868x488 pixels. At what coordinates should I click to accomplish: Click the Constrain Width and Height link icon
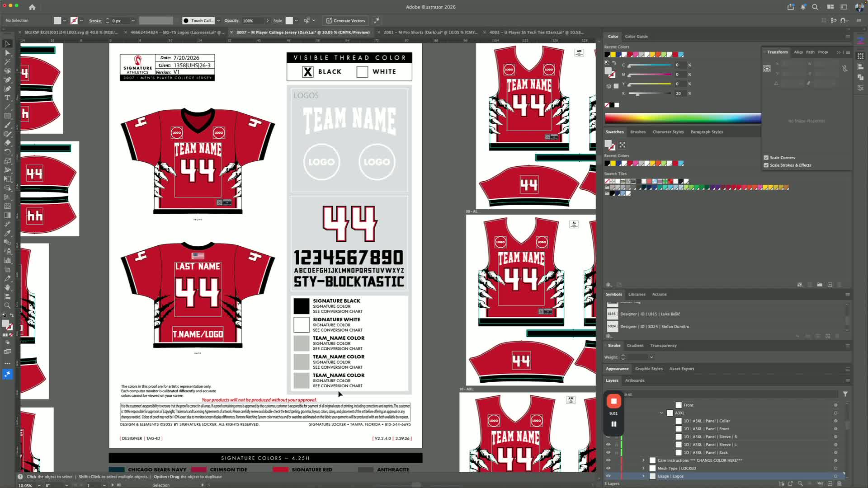coord(844,69)
